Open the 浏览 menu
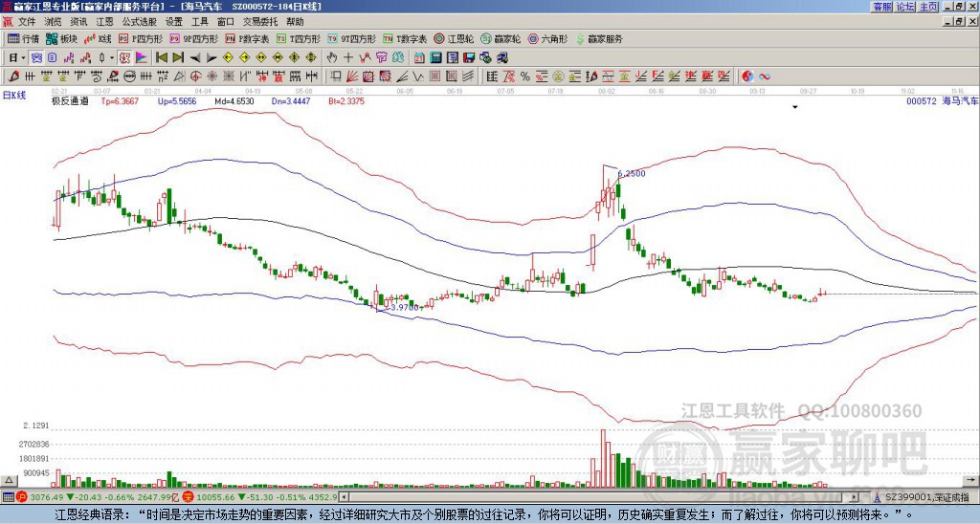This screenshot has width=980, height=524. (54, 22)
